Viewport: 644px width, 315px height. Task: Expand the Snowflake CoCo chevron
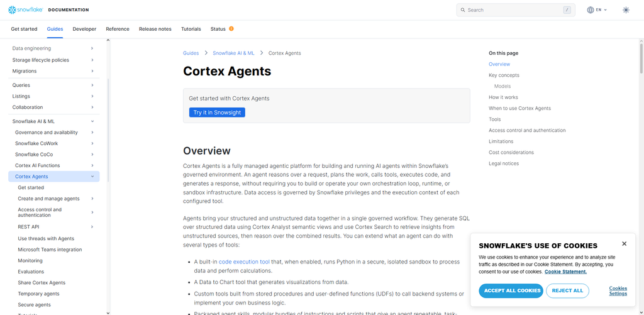[x=92, y=155]
